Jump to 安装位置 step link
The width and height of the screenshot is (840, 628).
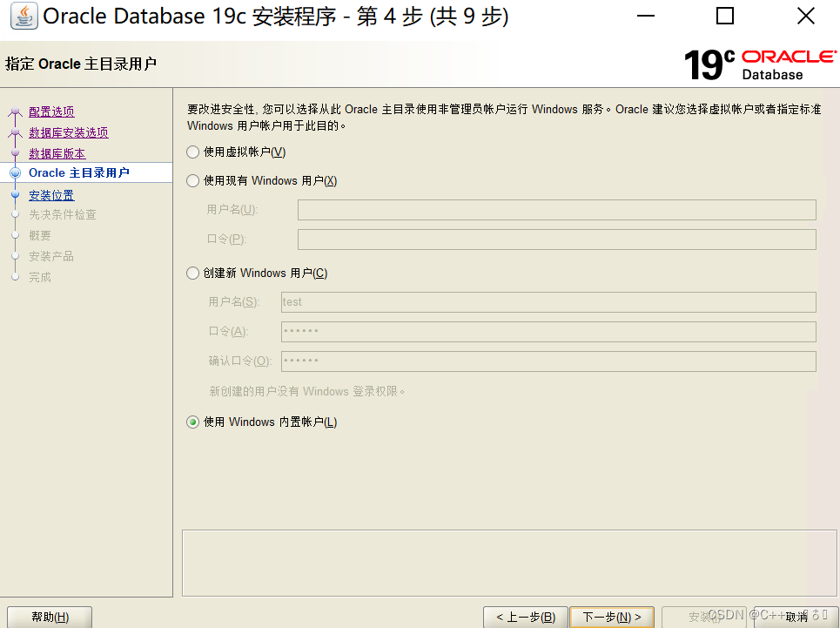(51, 196)
